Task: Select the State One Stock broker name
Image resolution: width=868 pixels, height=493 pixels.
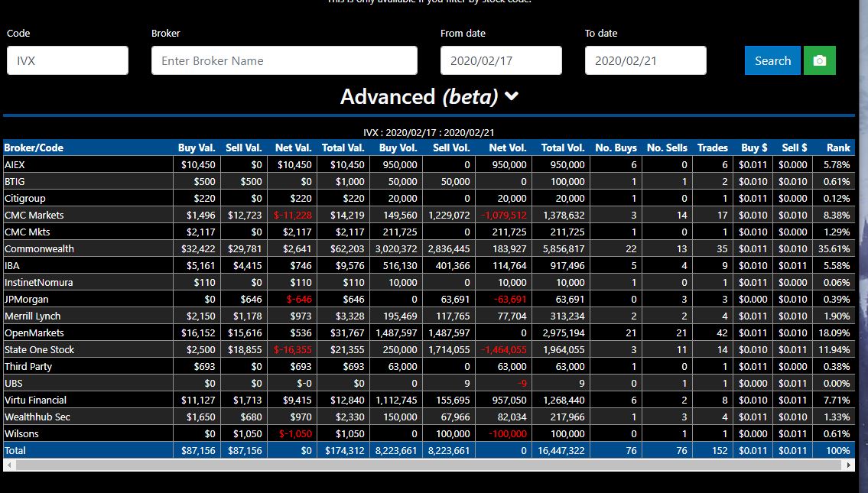Action: (x=39, y=350)
